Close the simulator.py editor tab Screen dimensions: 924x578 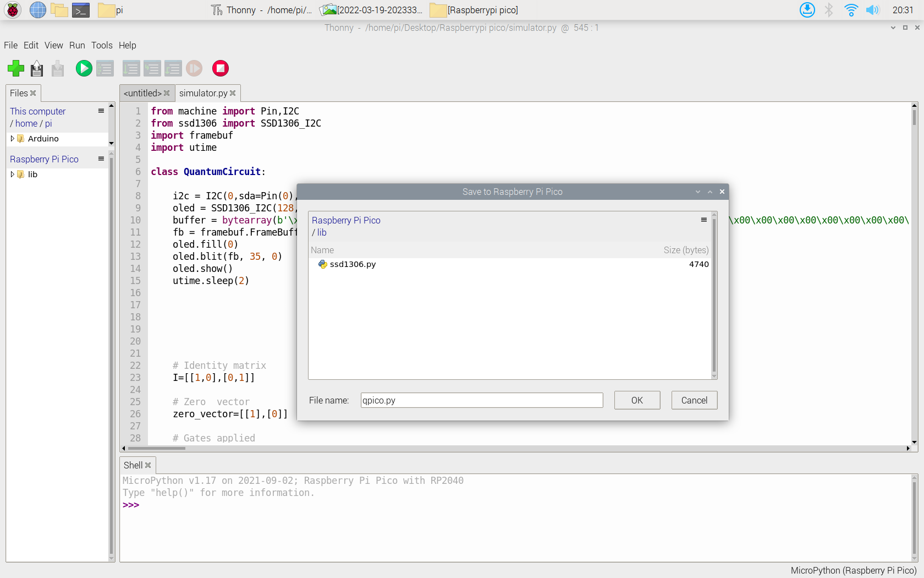click(x=233, y=93)
